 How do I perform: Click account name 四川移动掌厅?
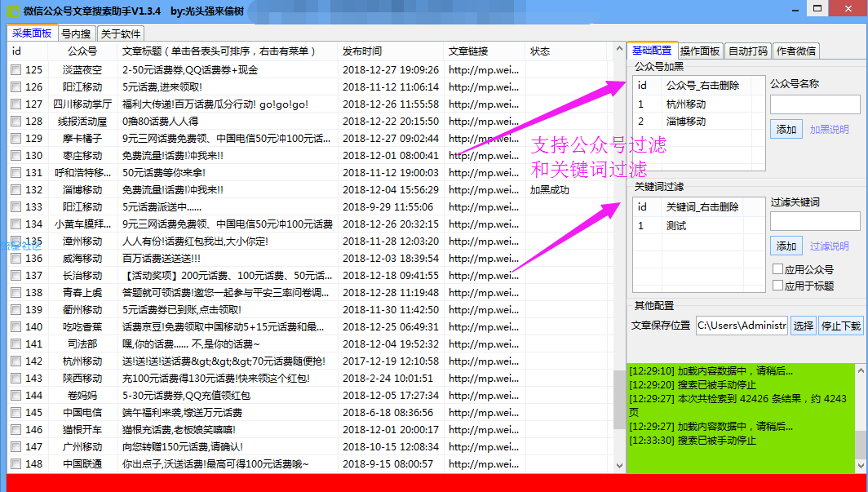coord(82,104)
